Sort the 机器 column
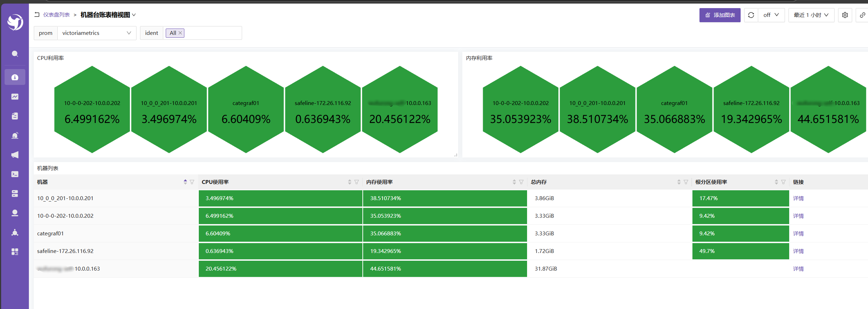 coord(185,182)
